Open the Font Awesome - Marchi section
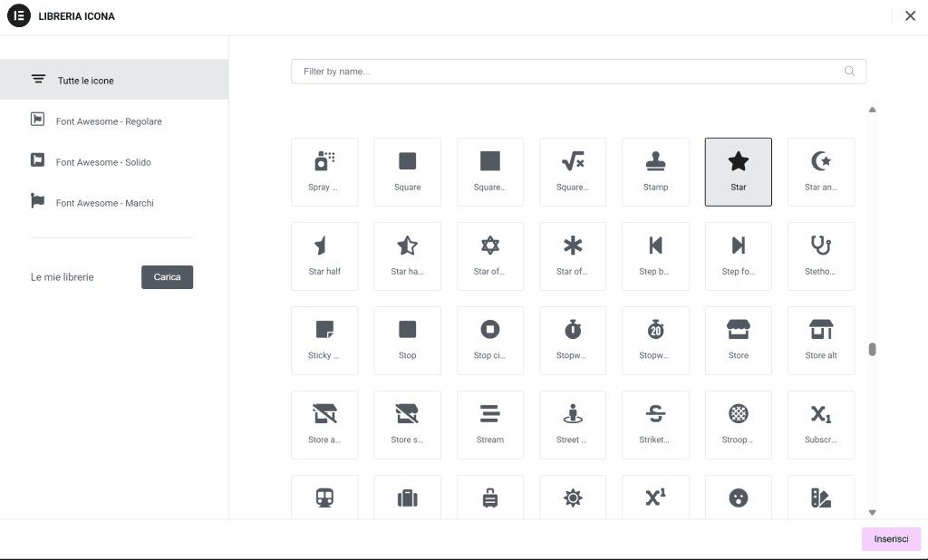The image size is (928, 560). [x=102, y=202]
